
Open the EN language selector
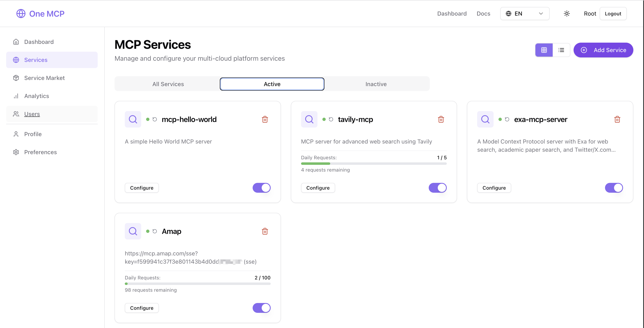click(x=525, y=14)
